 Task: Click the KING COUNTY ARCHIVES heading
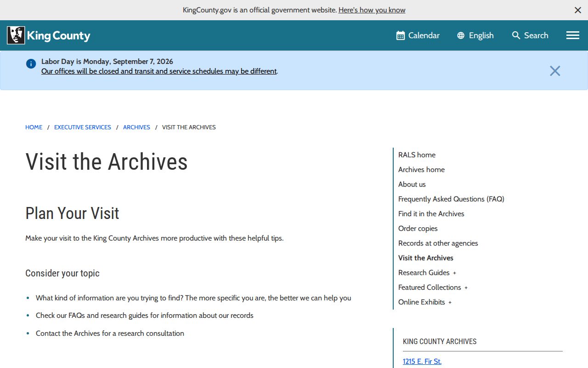click(x=440, y=341)
